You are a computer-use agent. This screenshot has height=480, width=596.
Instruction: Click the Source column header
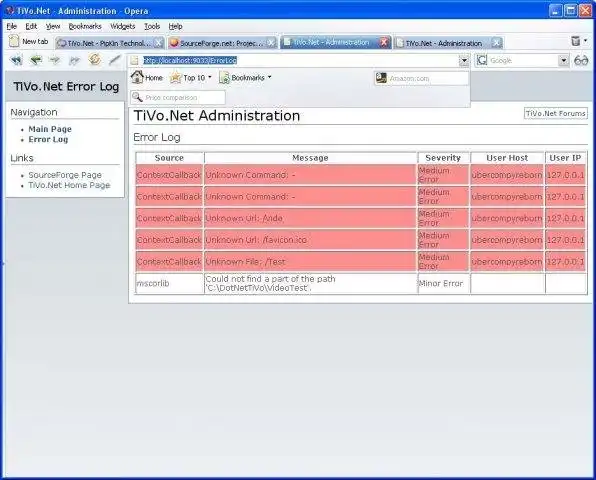[169, 158]
